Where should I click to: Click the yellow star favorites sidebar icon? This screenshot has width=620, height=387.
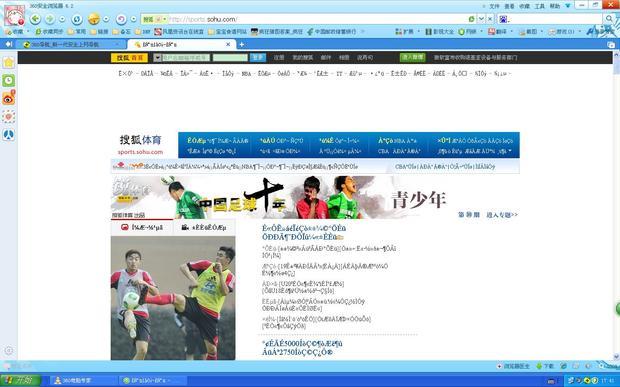(x=8, y=62)
